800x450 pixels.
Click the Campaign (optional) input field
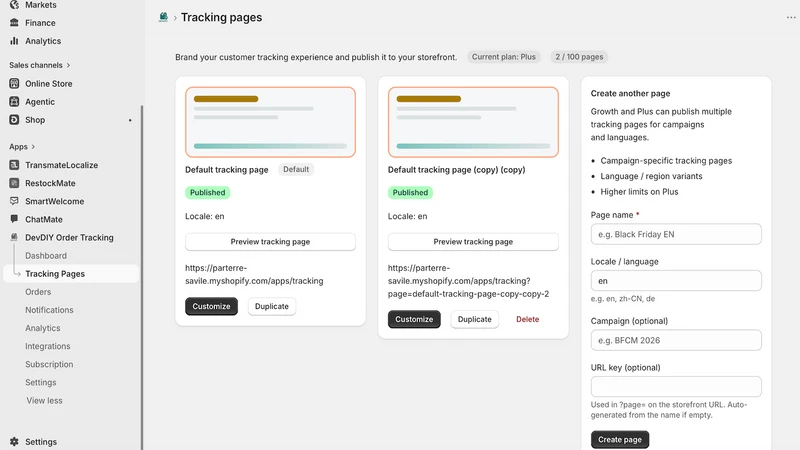coord(676,340)
